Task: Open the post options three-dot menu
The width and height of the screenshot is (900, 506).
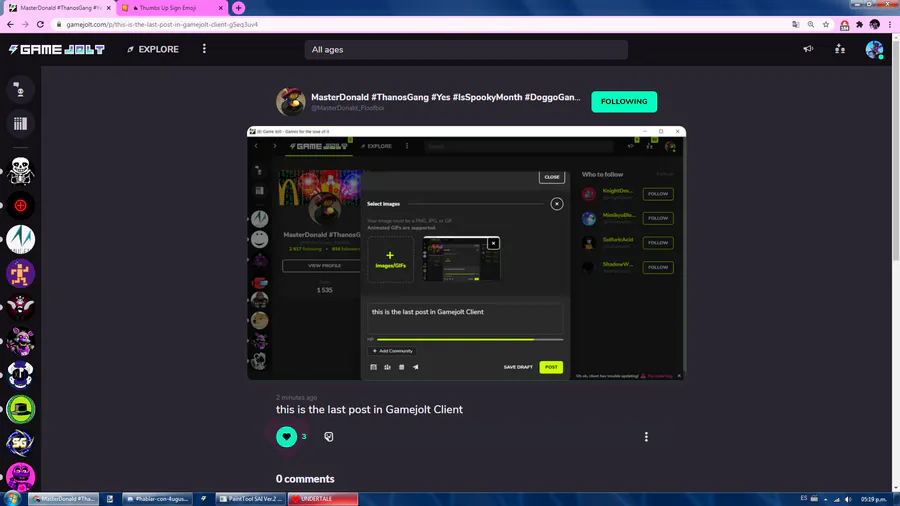Action: click(646, 437)
